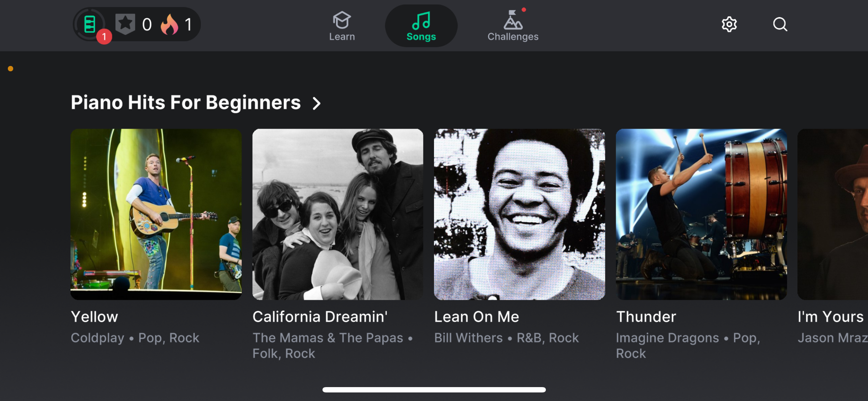Click the red notification badge number

click(x=104, y=37)
